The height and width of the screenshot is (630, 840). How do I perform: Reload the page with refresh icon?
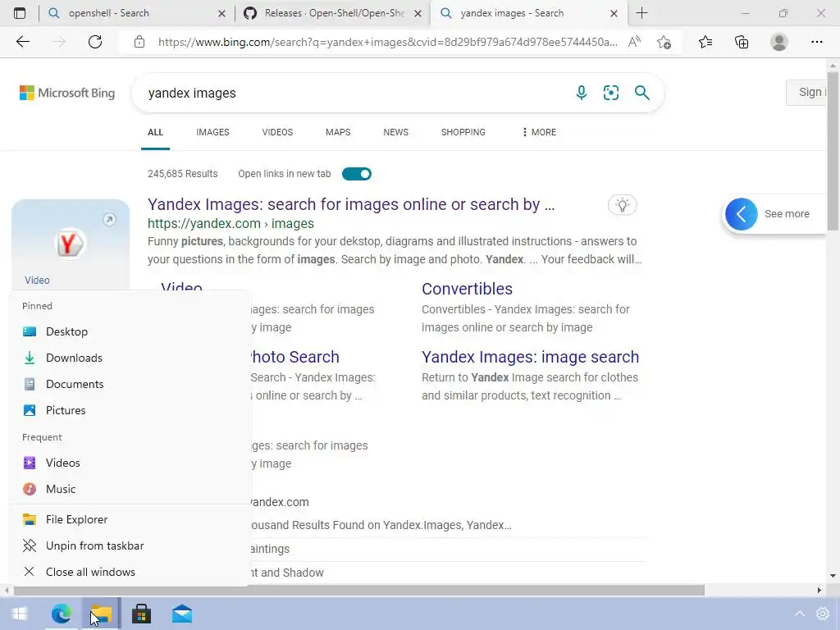(x=95, y=42)
